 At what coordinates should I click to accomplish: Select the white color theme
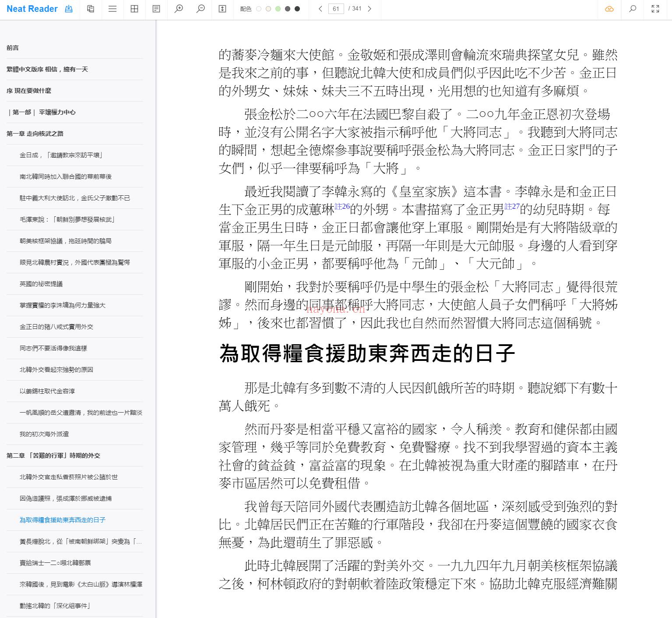(x=259, y=9)
